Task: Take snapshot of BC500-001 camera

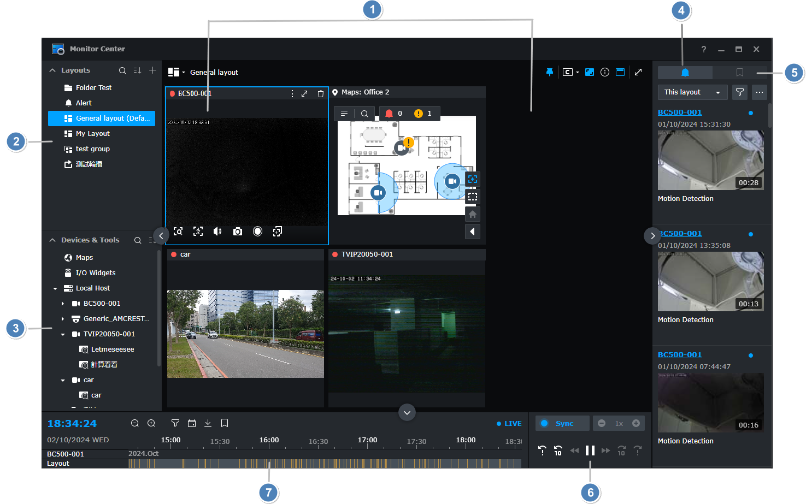Action: pos(238,232)
